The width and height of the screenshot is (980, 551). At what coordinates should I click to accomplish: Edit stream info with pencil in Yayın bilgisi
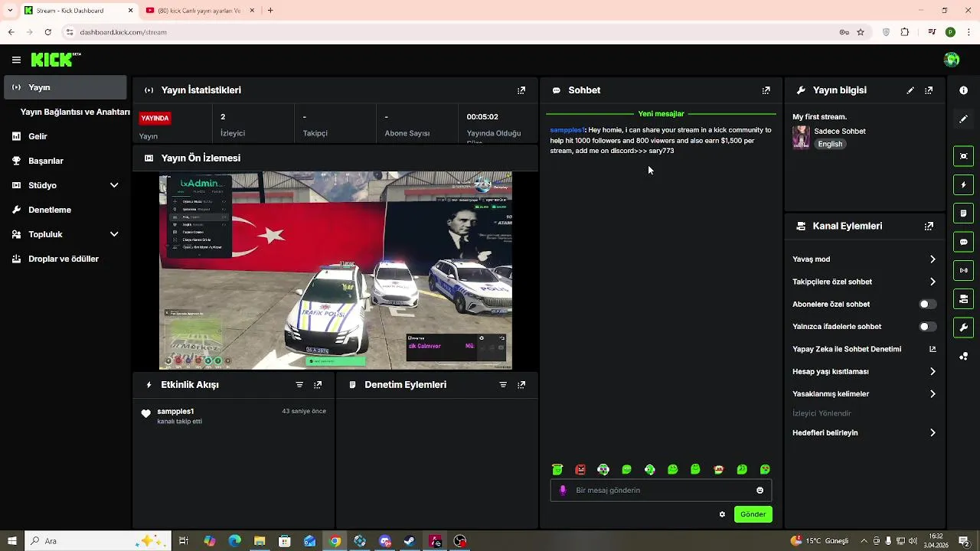tap(910, 90)
